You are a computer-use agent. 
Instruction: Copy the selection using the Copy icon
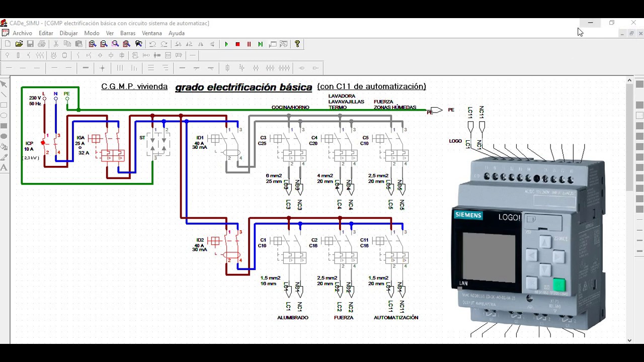pos(67,44)
